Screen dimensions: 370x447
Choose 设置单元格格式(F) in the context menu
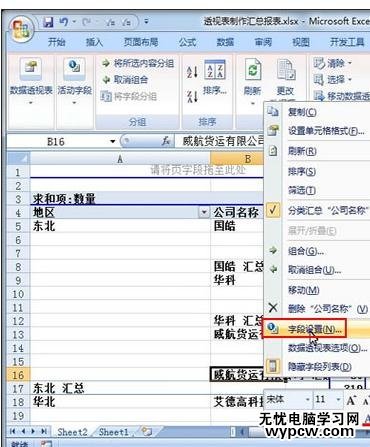point(317,131)
